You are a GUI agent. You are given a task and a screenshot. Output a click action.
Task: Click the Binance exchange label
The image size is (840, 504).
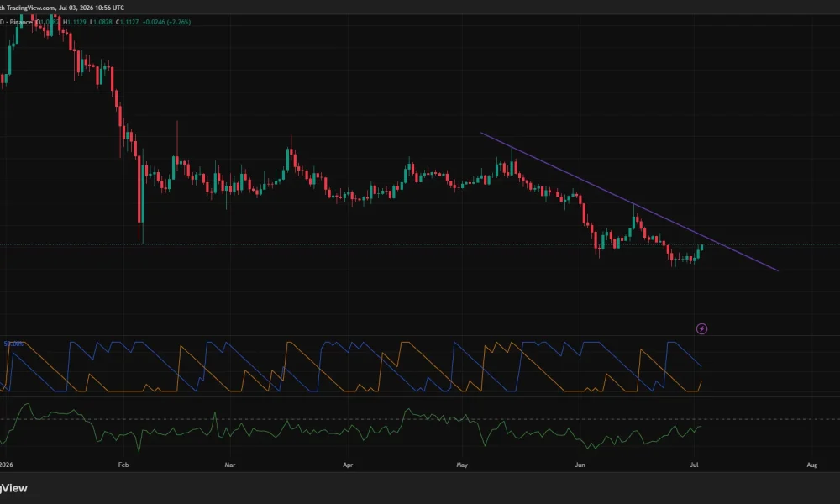click(20, 22)
